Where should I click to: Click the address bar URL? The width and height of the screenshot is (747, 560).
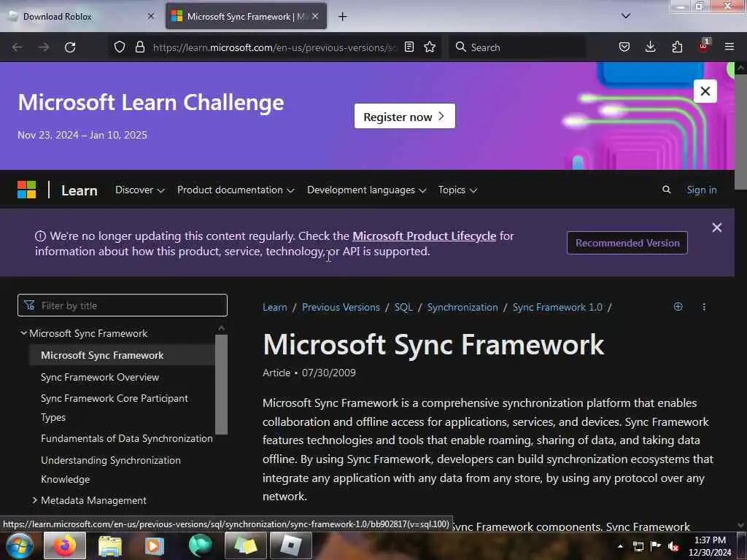pyautogui.click(x=275, y=47)
